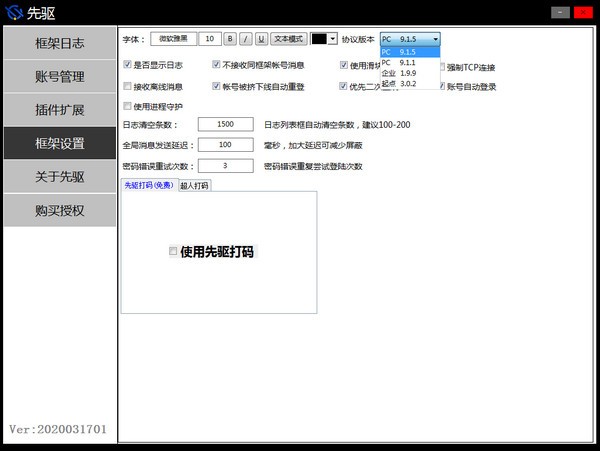Collapse the 协议版本 combo box
600x451 pixels.
point(435,39)
